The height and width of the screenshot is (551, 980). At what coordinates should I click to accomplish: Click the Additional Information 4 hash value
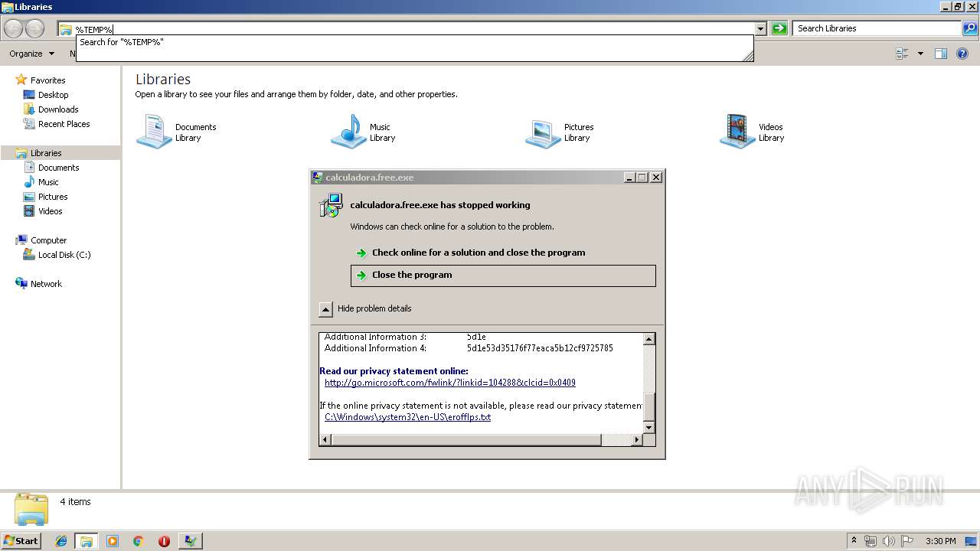coord(540,348)
